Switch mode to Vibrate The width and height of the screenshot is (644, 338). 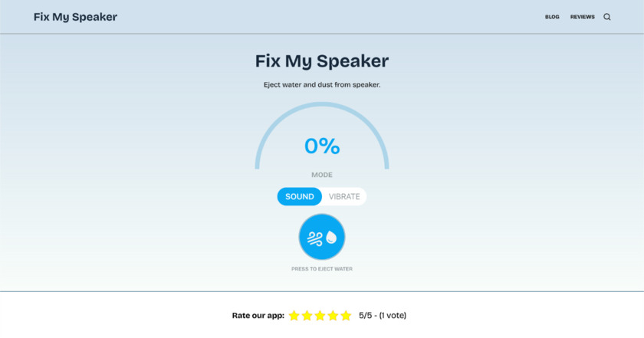click(344, 197)
